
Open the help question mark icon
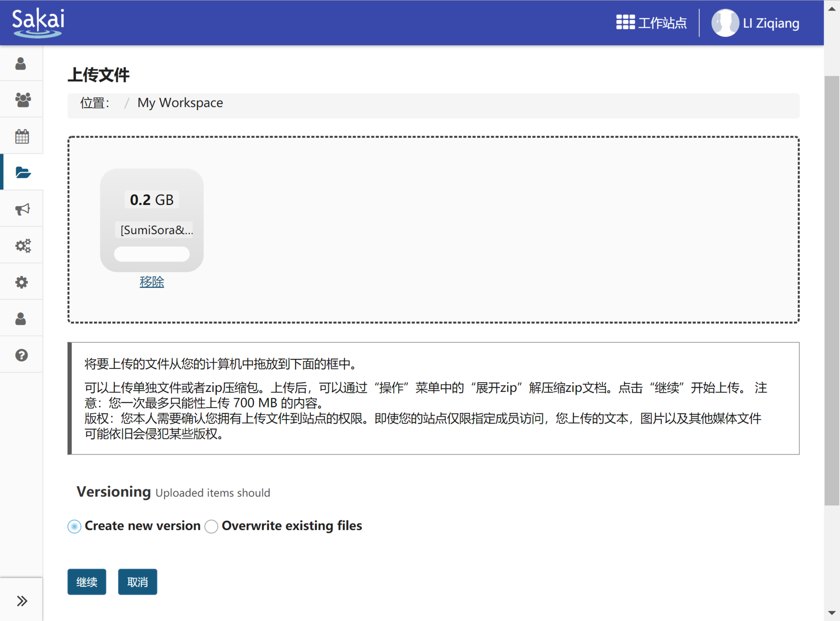21,355
